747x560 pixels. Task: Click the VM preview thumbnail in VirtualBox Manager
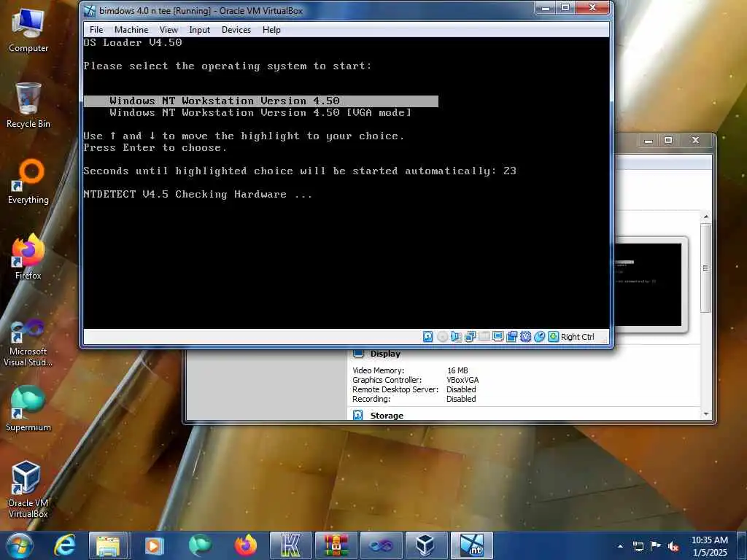tap(648, 285)
